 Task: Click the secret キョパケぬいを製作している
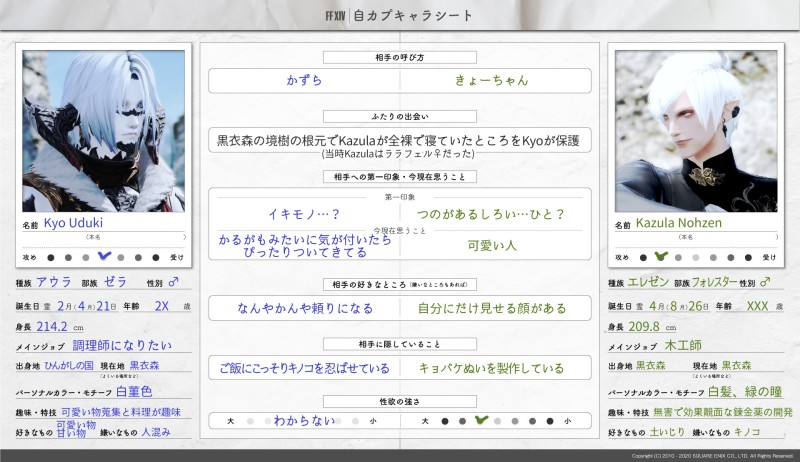(x=491, y=368)
